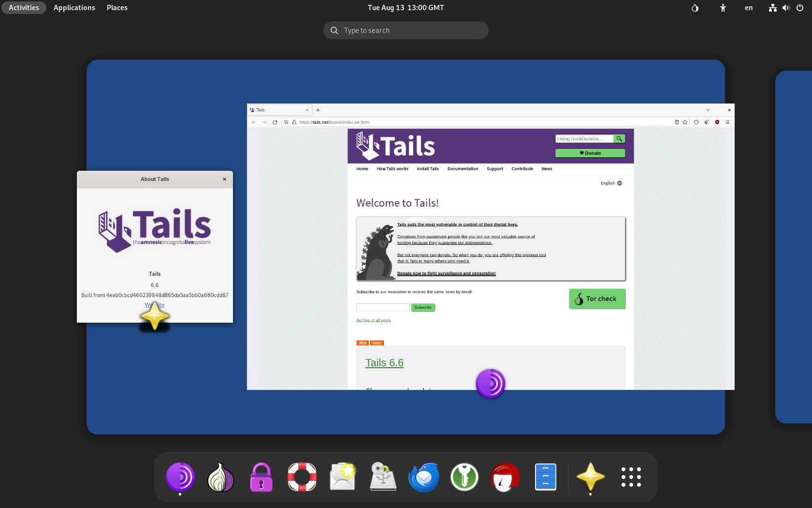Open Contribute navigation link
The width and height of the screenshot is (812, 508).
(522, 169)
